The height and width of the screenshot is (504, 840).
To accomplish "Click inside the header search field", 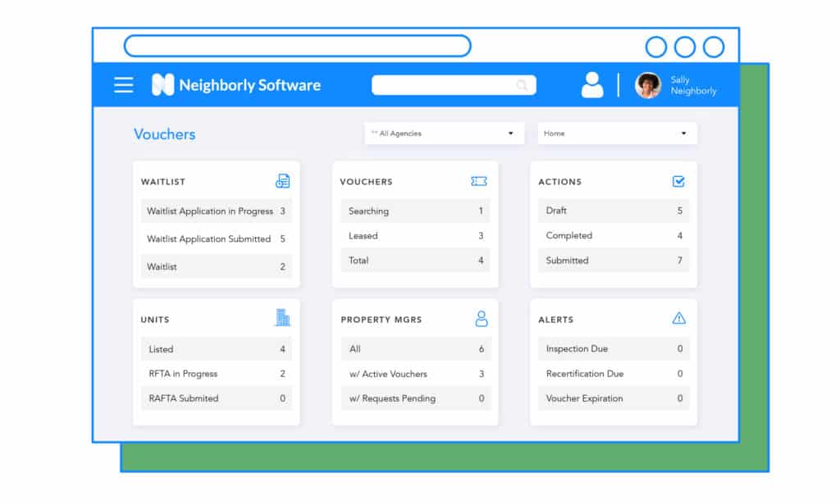I will point(447,84).
